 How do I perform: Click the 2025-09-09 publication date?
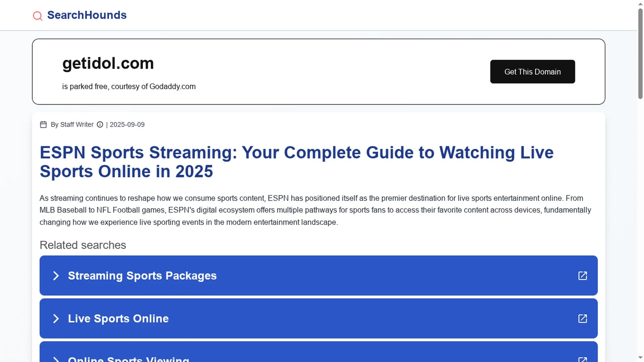tap(127, 125)
